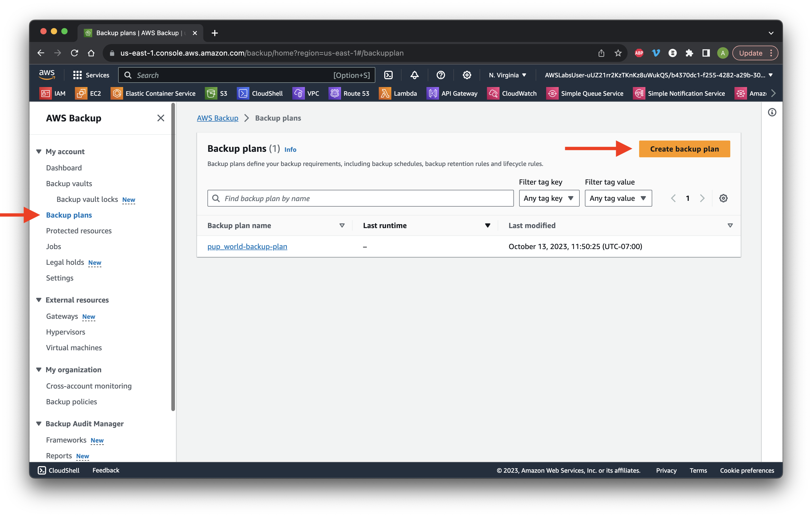
Task: Open the Any tag key dropdown
Action: [x=549, y=198]
